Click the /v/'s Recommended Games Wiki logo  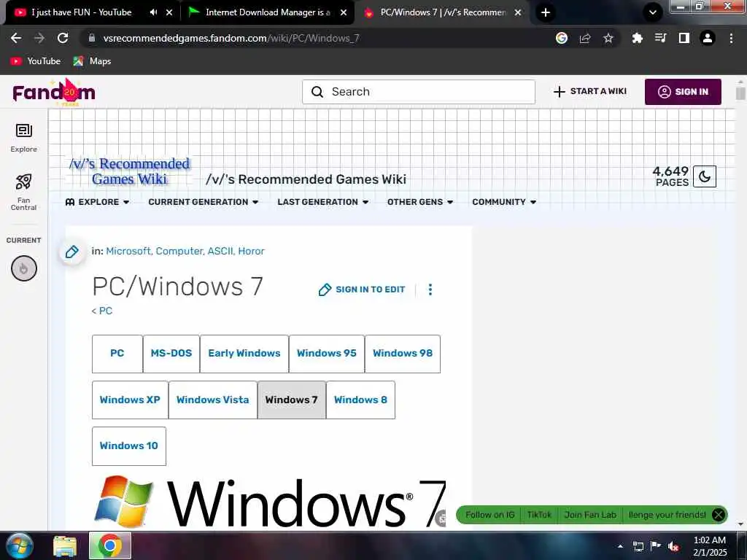pyautogui.click(x=129, y=171)
